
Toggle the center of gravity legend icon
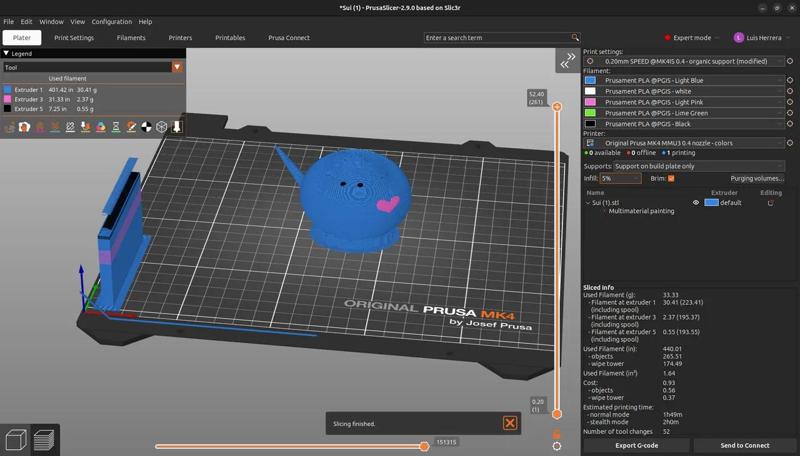(147, 127)
